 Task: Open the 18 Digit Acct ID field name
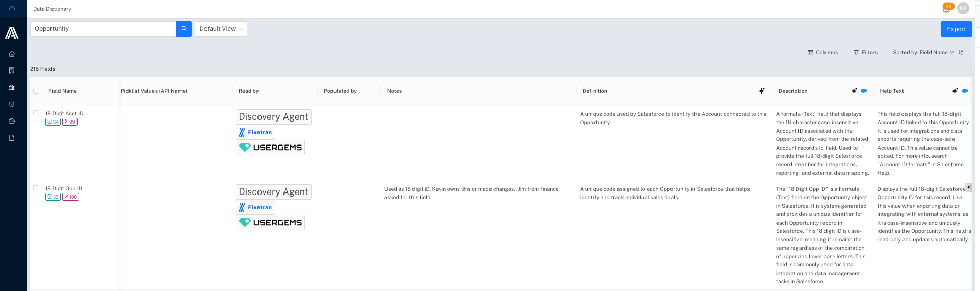(x=64, y=113)
